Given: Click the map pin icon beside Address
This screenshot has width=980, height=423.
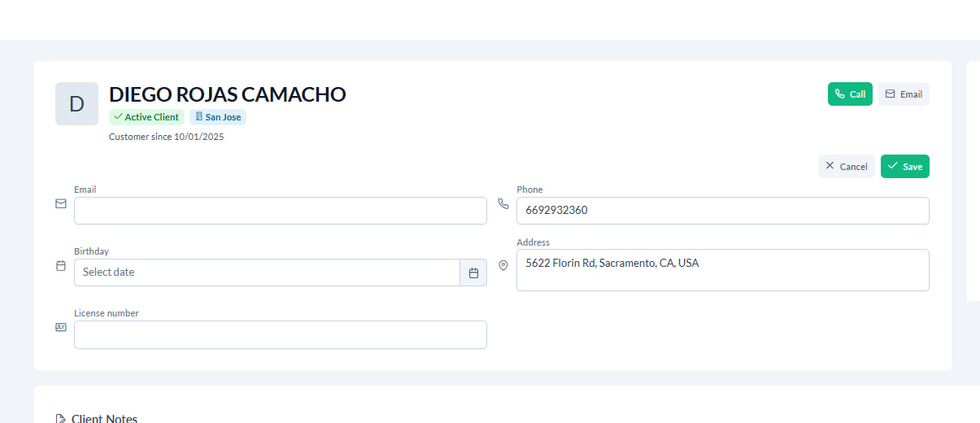Looking at the screenshot, I should (x=503, y=265).
